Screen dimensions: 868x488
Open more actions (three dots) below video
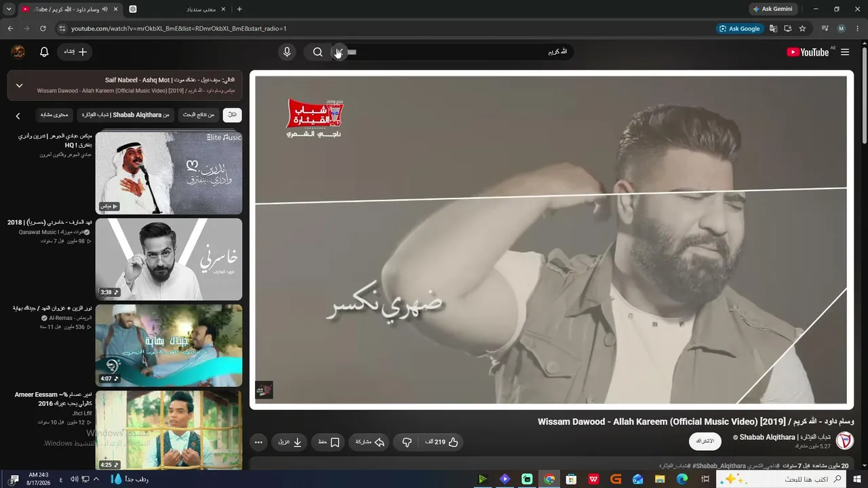258,442
